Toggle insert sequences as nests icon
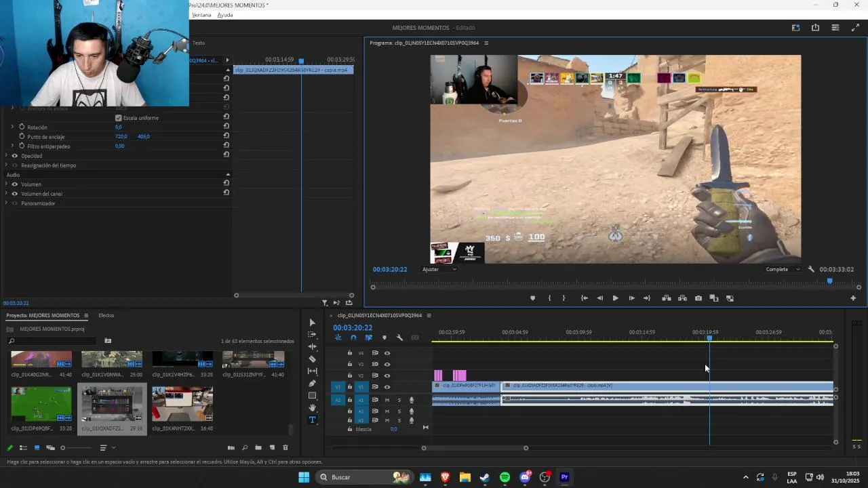 pos(338,338)
